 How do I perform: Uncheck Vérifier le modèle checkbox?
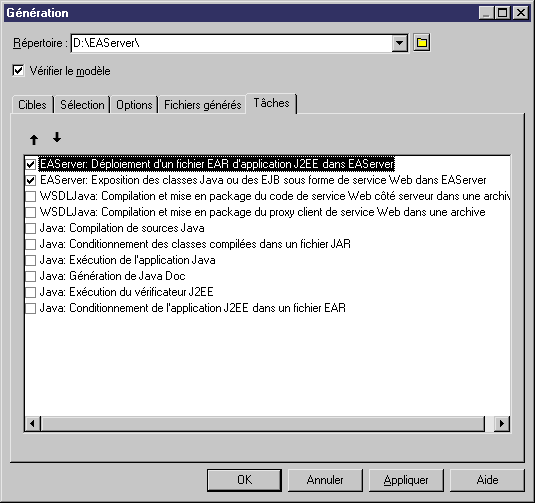pos(18,71)
